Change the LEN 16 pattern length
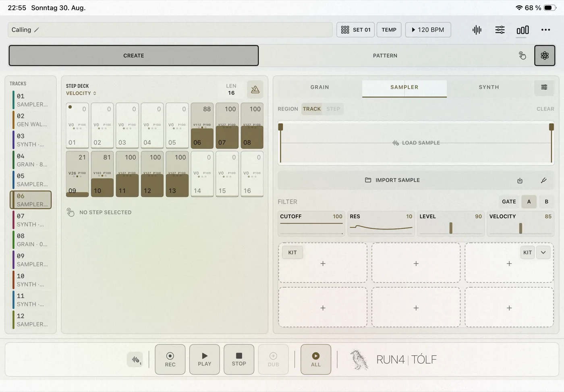The image size is (564, 392). [x=231, y=89]
